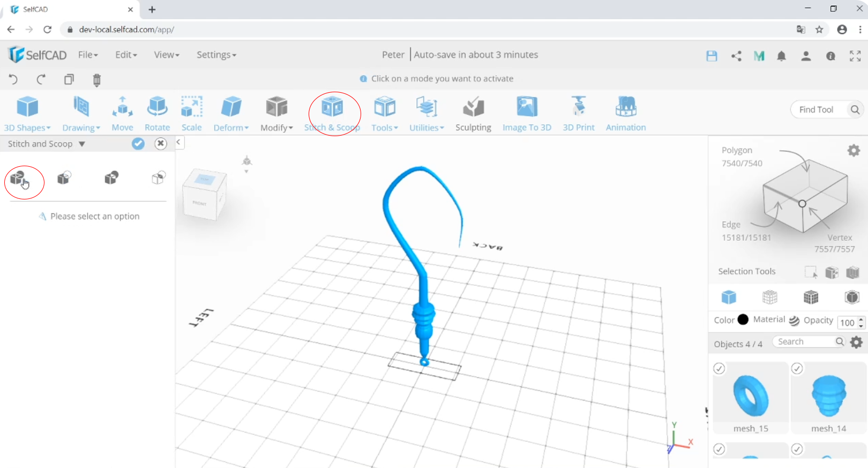Increase opacity with stepper arrow
The image size is (868, 468).
pos(861,320)
